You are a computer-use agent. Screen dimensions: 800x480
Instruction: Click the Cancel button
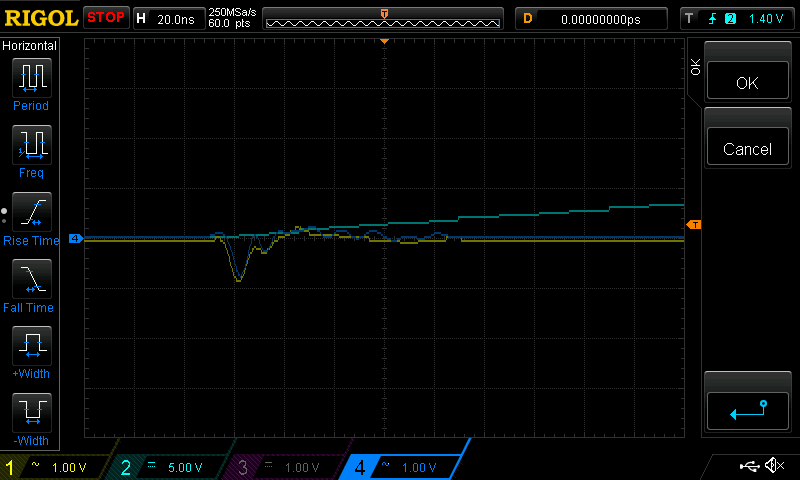(747, 146)
